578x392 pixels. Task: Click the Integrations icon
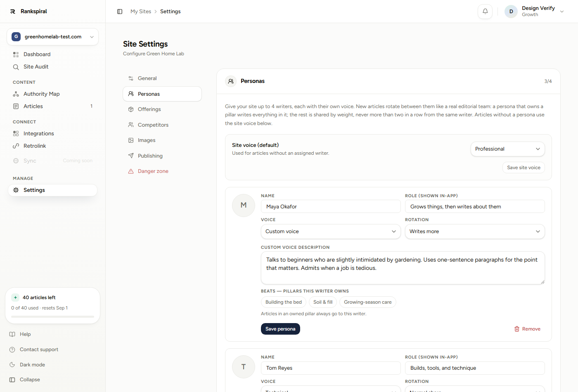coord(16,134)
